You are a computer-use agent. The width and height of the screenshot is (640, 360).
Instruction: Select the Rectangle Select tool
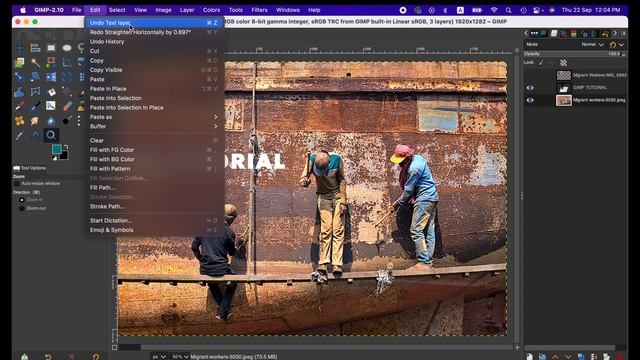pos(51,48)
